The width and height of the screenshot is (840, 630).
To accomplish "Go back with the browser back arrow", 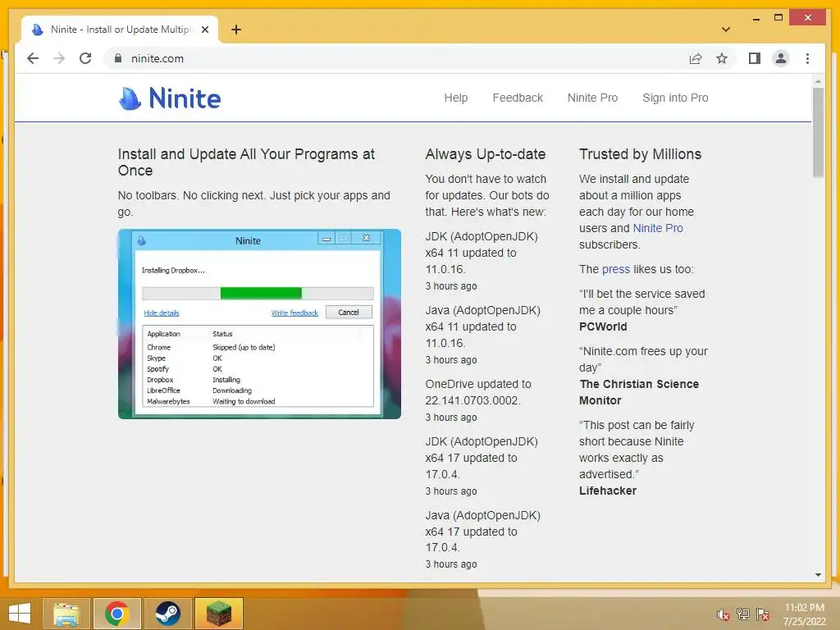I will click(33, 58).
